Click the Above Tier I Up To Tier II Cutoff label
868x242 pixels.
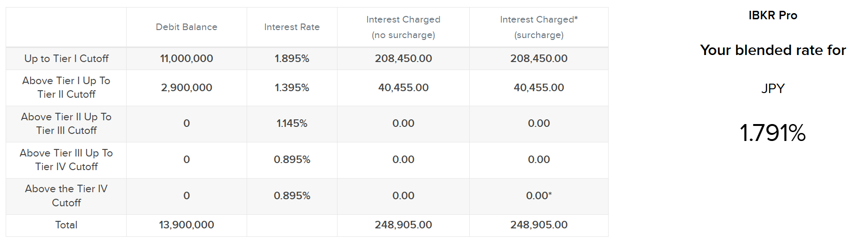click(x=66, y=87)
